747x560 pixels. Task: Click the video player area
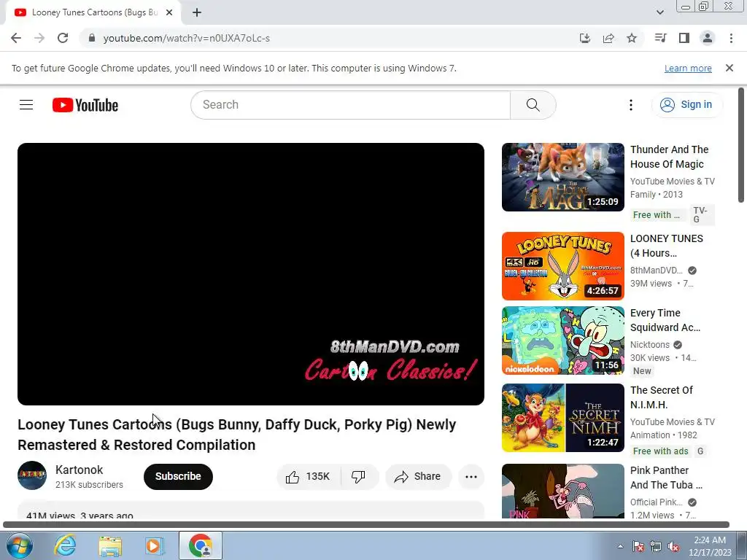pyautogui.click(x=251, y=274)
